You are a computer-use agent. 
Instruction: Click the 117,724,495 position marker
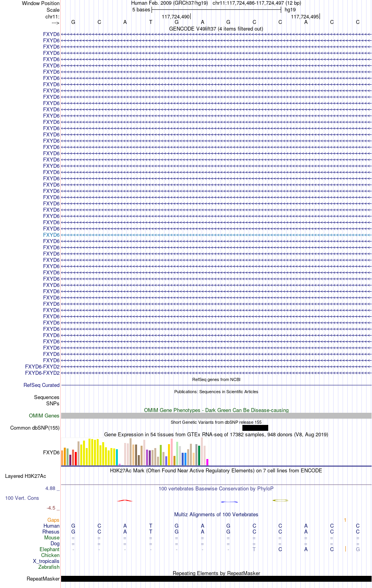tap(305, 16)
